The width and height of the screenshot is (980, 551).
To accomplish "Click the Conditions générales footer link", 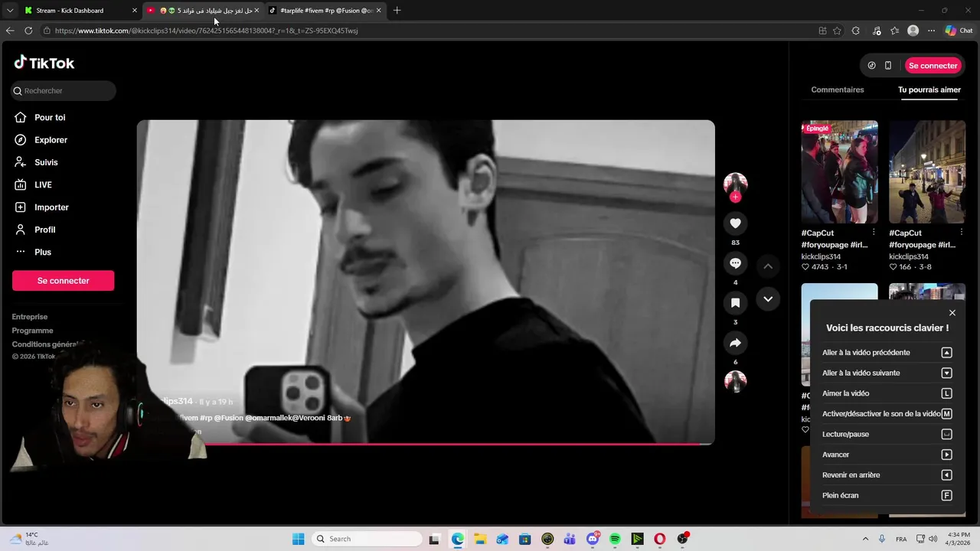I will pos(46,344).
